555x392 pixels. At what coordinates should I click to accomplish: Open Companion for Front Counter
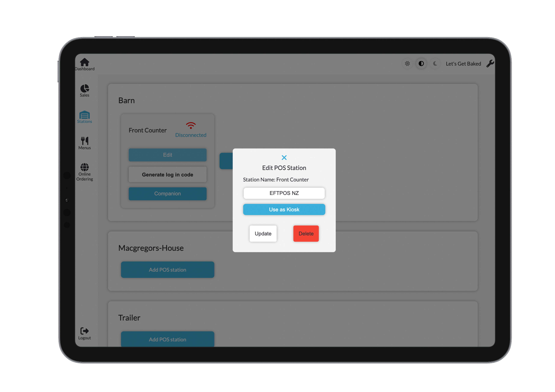(168, 194)
